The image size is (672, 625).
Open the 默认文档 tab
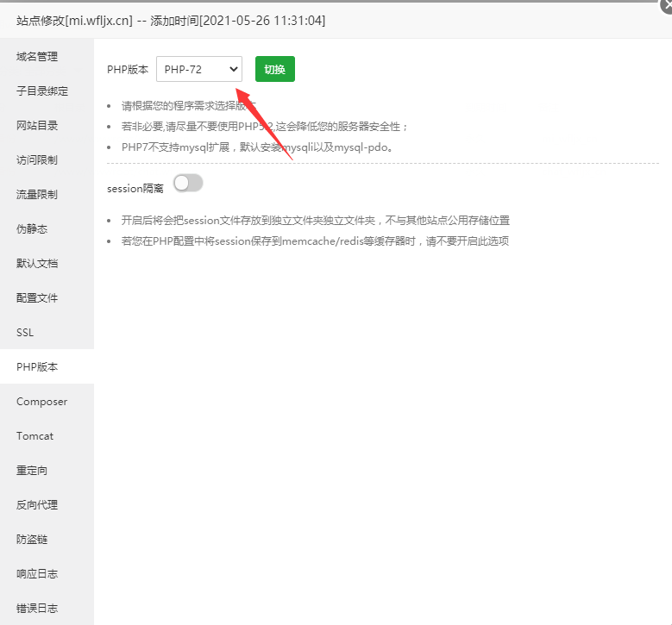[47, 264]
